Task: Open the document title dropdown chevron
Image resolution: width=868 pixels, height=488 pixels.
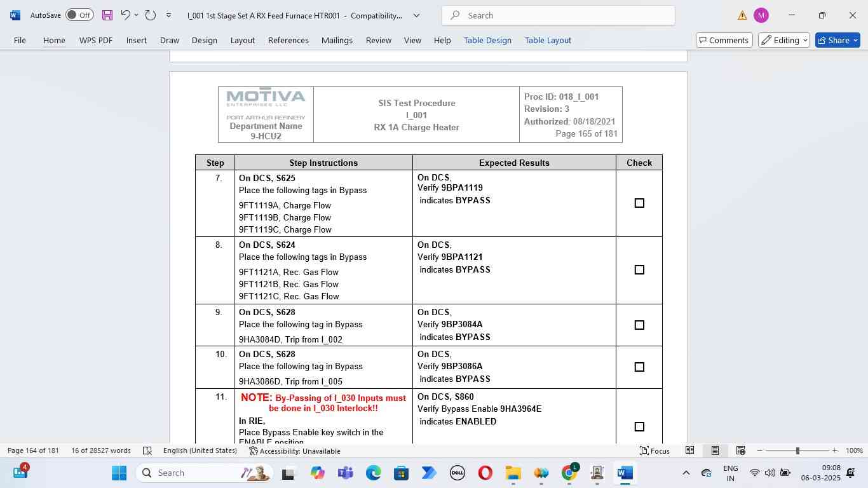Action: (416, 15)
